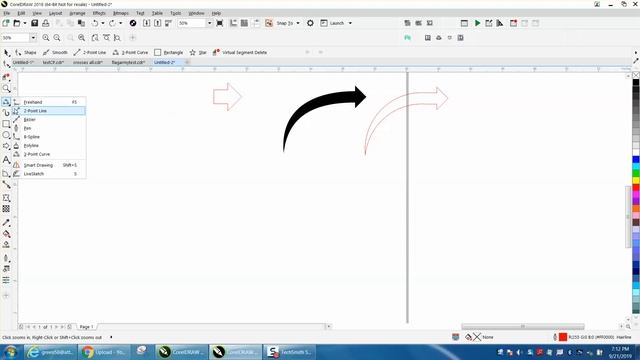Select the Rectangle tool in the toolbox

(6, 124)
